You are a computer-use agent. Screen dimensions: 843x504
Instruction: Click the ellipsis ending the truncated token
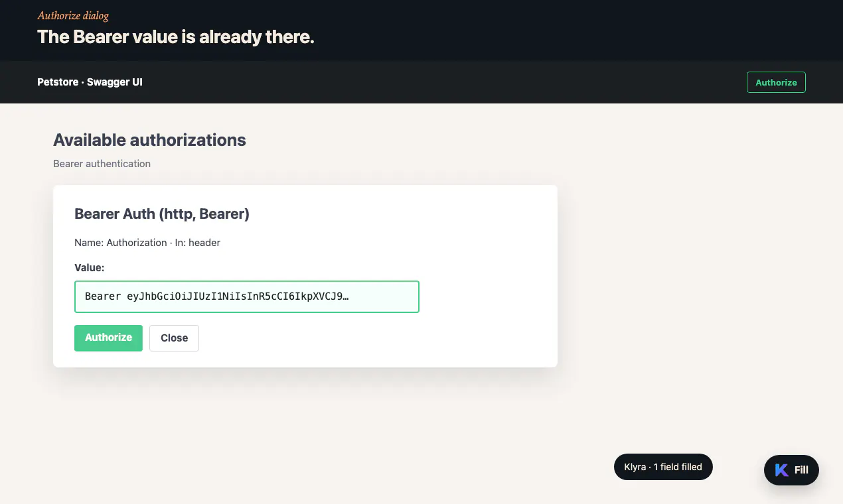pyautogui.click(x=346, y=296)
